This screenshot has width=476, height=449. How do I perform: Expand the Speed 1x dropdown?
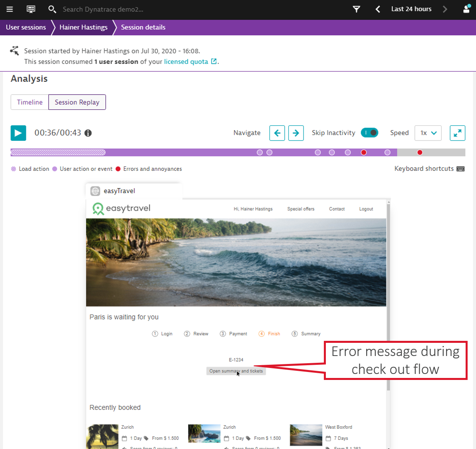428,133
